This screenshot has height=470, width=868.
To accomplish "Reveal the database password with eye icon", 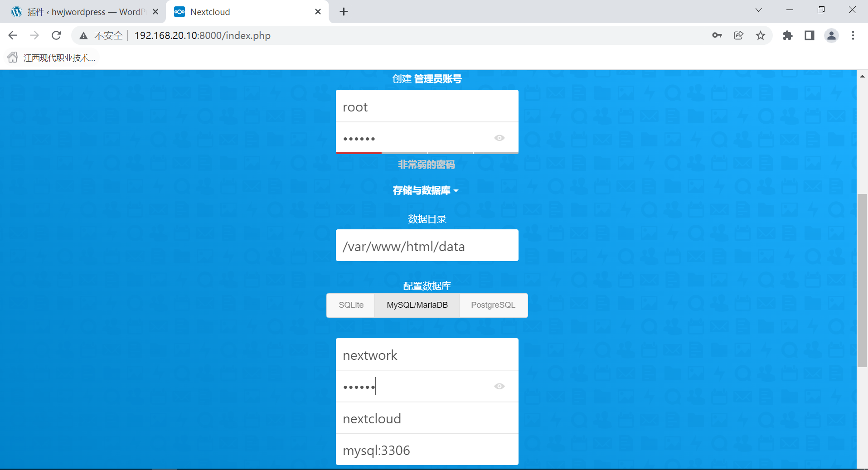I will [499, 386].
